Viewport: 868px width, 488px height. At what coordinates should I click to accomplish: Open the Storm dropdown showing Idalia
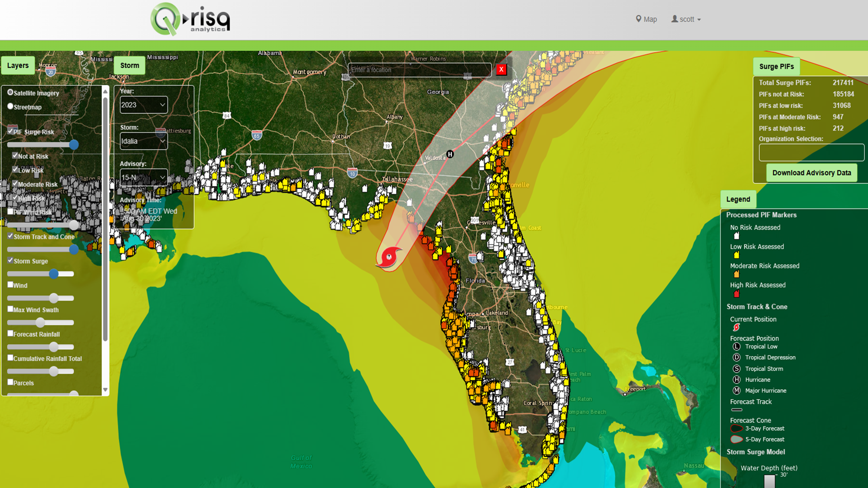click(x=144, y=141)
